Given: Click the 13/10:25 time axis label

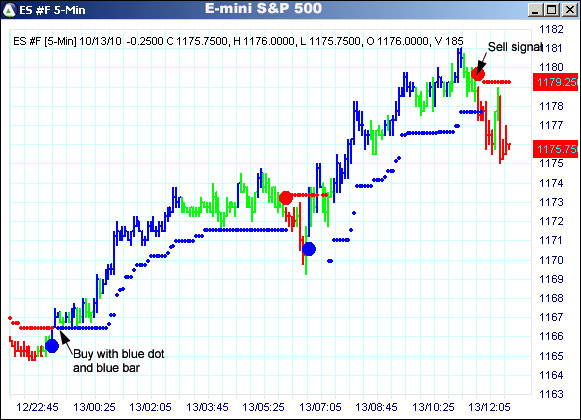Looking at the screenshot, I should (x=433, y=407).
